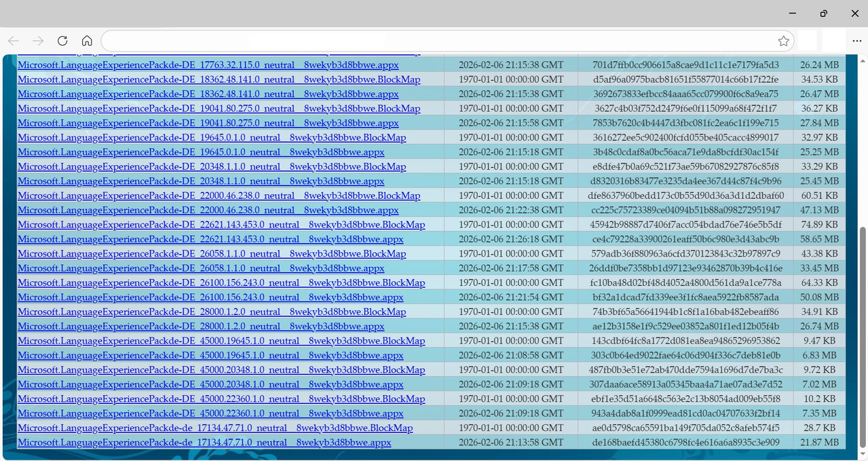
Task: Click the browser Forward arrow
Action: tap(38, 41)
